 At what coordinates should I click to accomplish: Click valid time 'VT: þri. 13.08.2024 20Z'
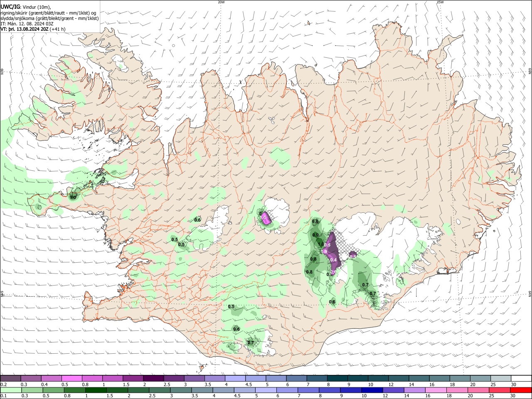[25, 29]
